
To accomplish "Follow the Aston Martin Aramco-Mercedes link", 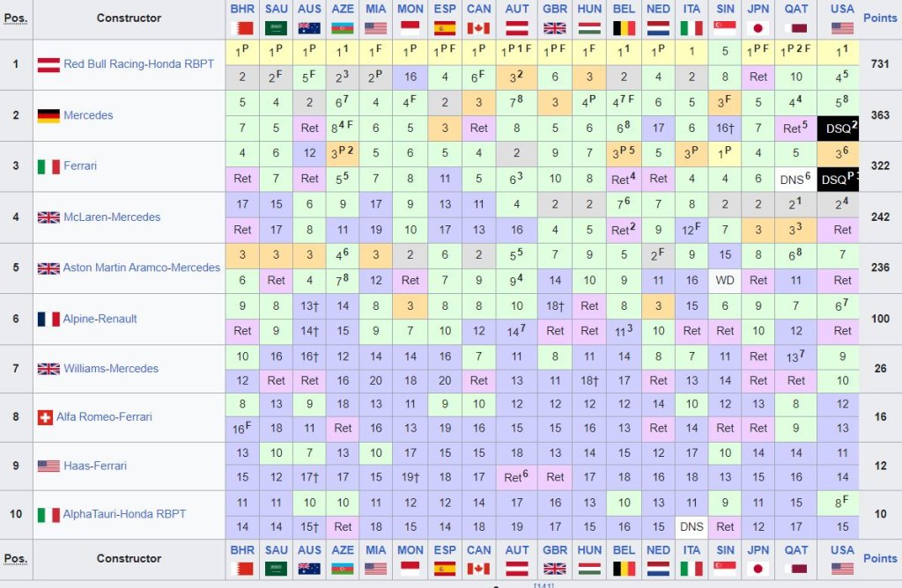I will pyautogui.click(x=141, y=268).
